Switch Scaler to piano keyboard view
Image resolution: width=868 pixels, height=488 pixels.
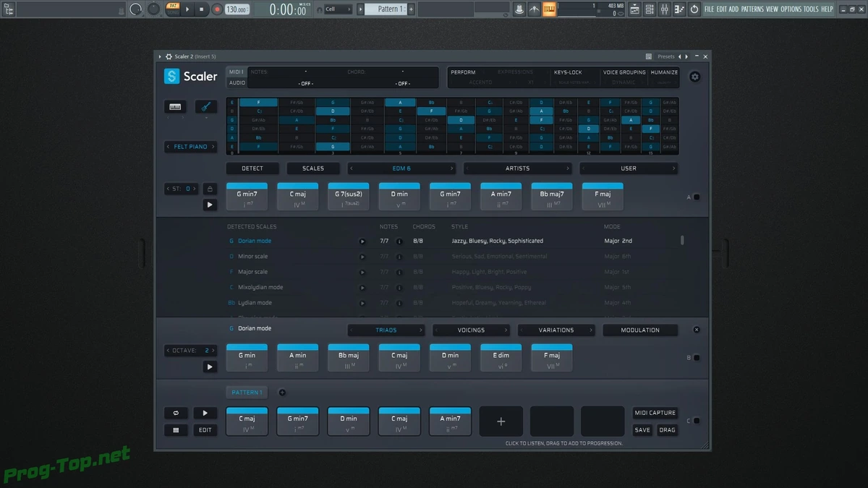(x=175, y=107)
